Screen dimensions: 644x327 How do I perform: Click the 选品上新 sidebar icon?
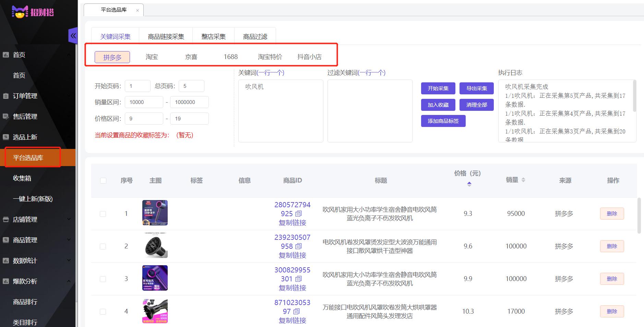point(5,137)
